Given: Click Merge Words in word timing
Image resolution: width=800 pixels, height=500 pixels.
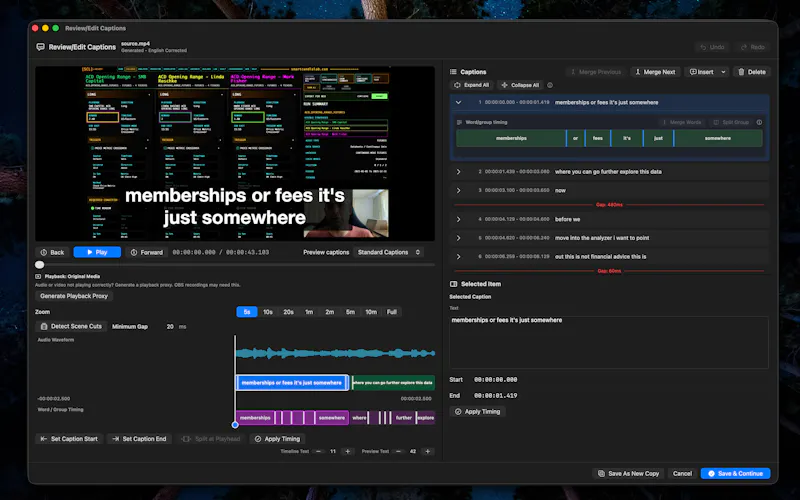Looking at the screenshot, I should 680,122.
